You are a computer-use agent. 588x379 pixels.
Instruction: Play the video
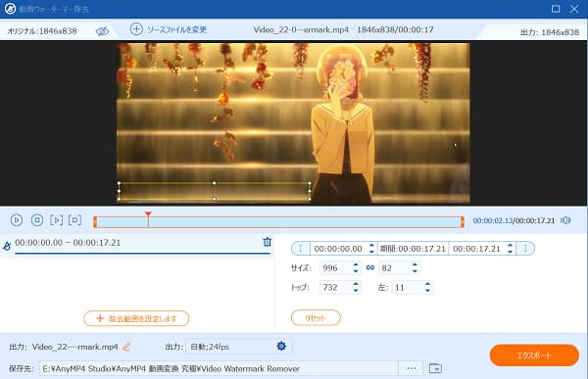click(17, 220)
